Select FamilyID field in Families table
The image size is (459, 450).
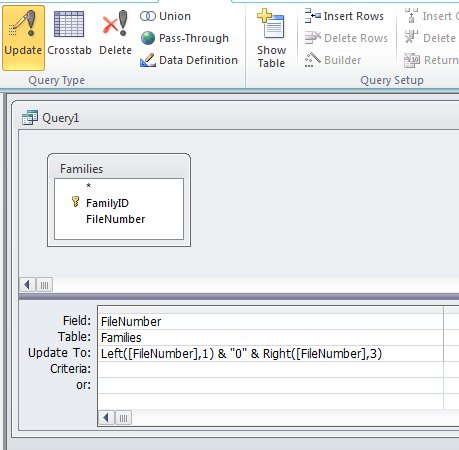(107, 203)
